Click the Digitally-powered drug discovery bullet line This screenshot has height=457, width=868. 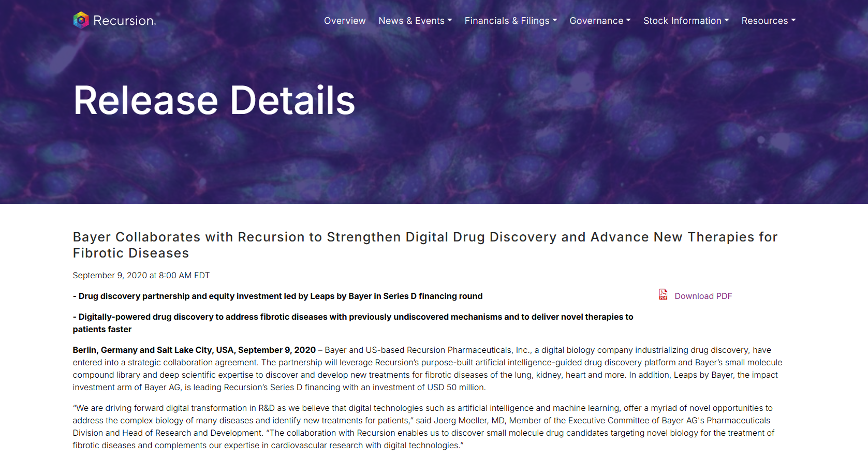pyautogui.click(x=353, y=323)
